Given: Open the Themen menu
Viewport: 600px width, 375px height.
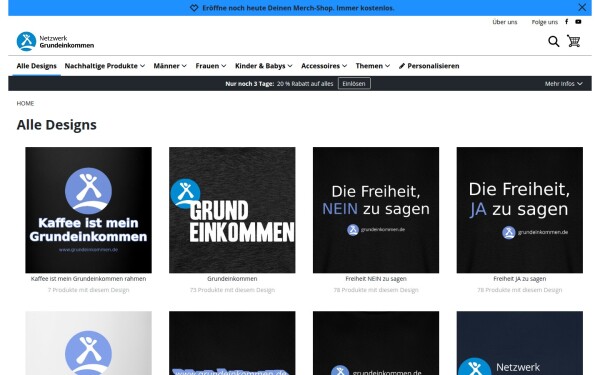Looking at the screenshot, I should click(373, 66).
